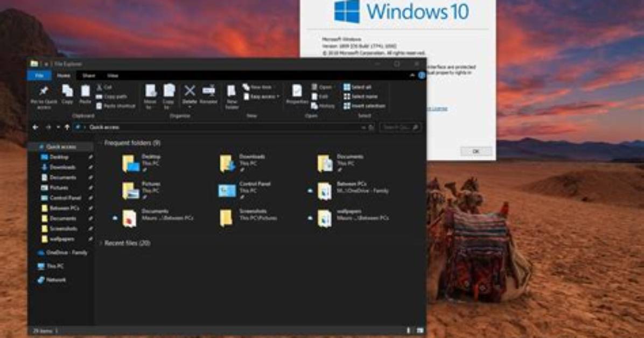Refresh the Quick access address bar
The width and height of the screenshot is (644, 338).
(372, 128)
